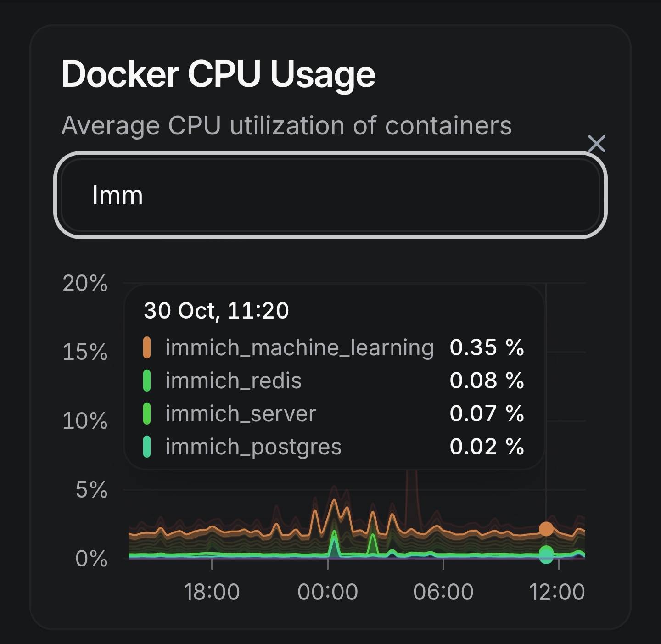661x644 pixels.
Task: Select the 12:00 time axis label
Action: point(557,592)
